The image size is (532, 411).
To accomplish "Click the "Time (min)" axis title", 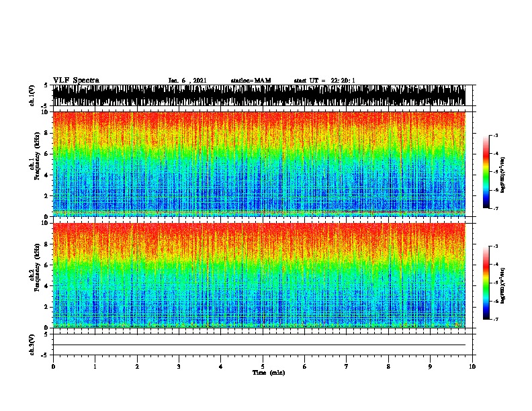I will pyautogui.click(x=269, y=373).
